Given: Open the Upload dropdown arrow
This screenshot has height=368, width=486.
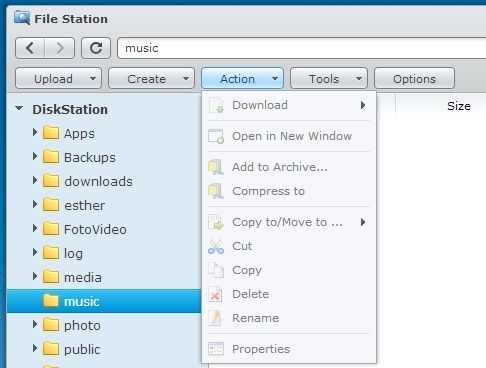Looking at the screenshot, I should [x=93, y=79].
